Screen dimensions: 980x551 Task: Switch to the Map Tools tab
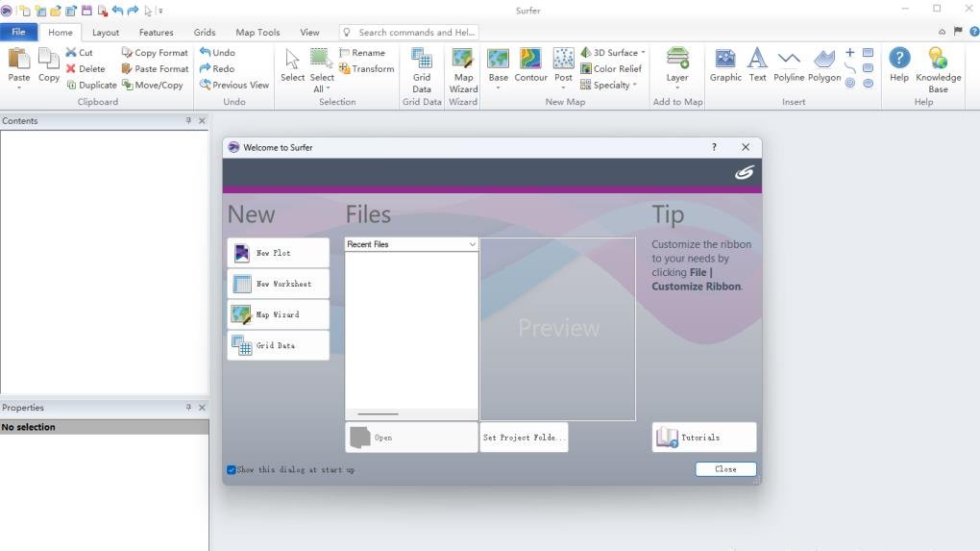click(257, 32)
